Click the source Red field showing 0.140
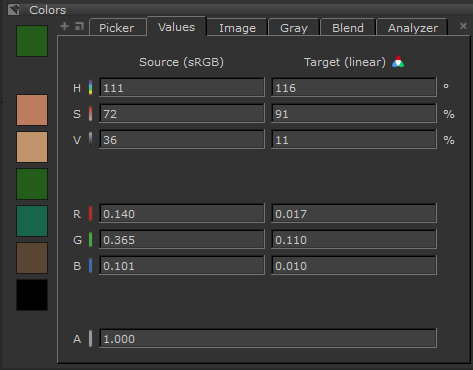Viewport: 473px width, 370px height. 182,214
